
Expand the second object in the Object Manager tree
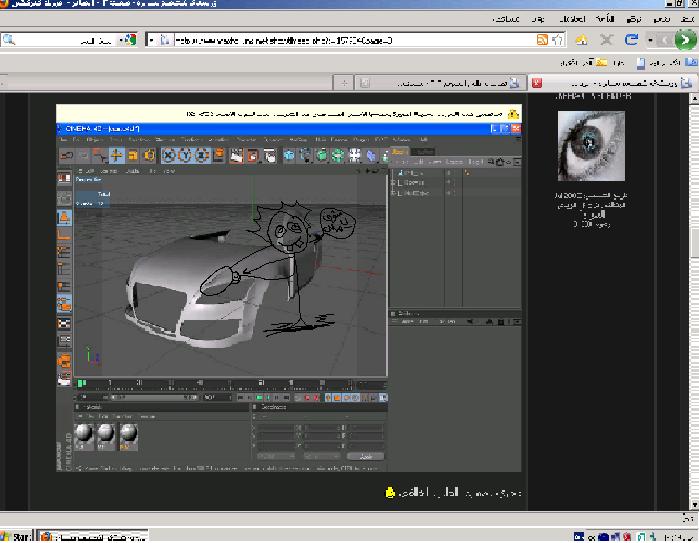tap(394, 183)
